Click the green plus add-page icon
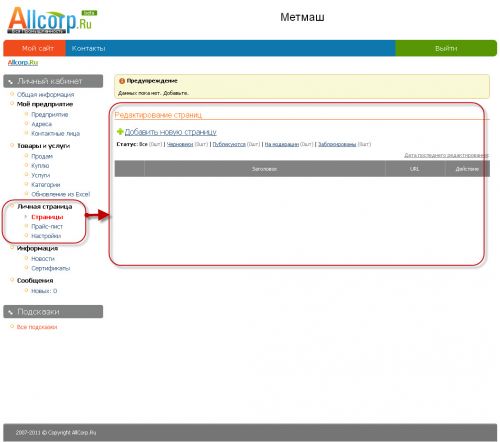Viewport: 500px width, 442px height. (120, 132)
